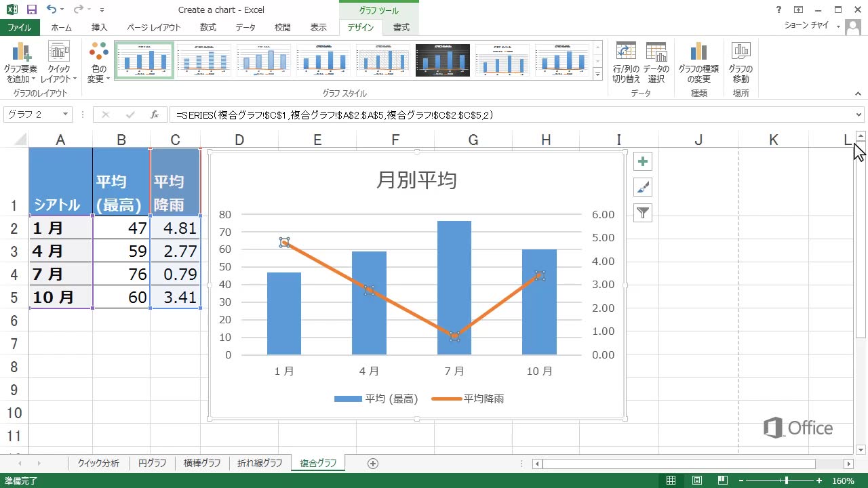Click the chart title 月別平均
The image size is (868, 488).
tap(416, 180)
